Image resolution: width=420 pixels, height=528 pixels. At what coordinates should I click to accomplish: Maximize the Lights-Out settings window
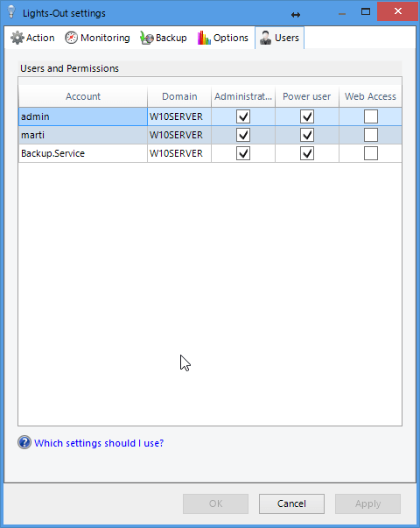click(366, 11)
